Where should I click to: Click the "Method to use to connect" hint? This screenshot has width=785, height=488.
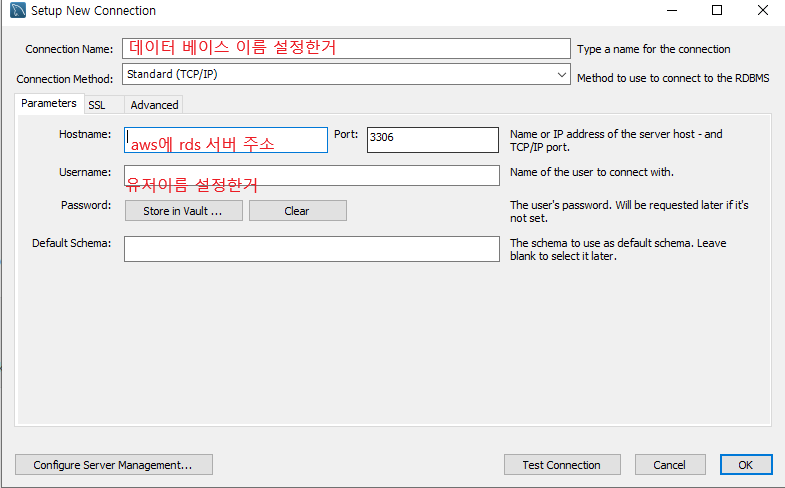coord(673,78)
